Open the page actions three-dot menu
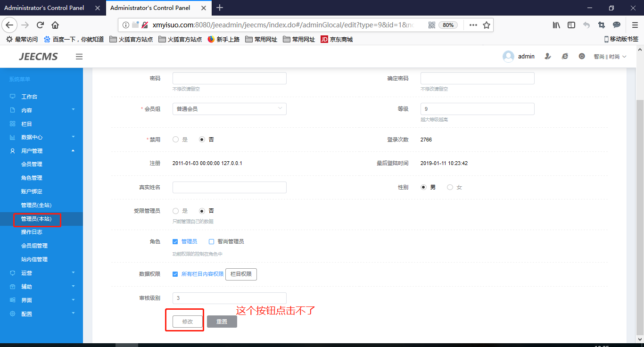The height and width of the screenshot is (347, 644). tap(473, 25)
